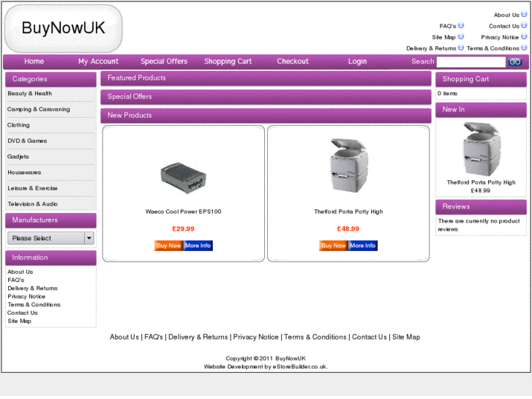This screenshot has height=399, width=532.
Task: Open the Thetford Porta Potty High link under New In
Action: pyautogui.click(x=481, y=182)
